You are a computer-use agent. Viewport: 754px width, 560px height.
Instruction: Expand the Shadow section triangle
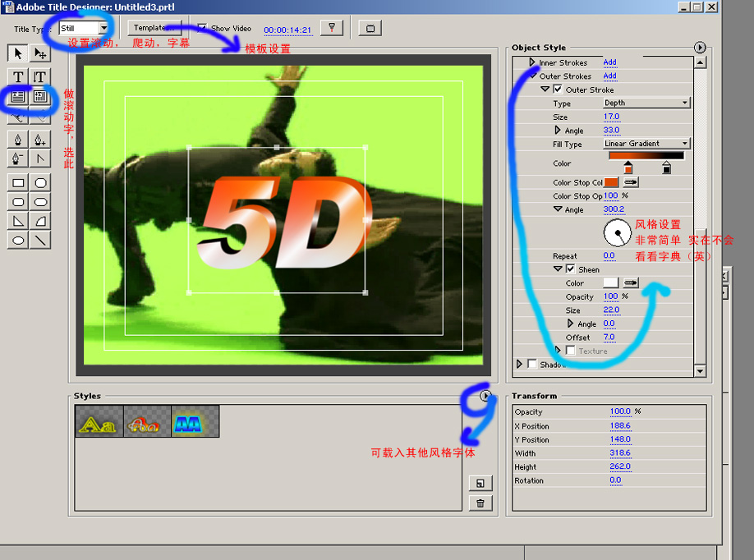(519, 364)
